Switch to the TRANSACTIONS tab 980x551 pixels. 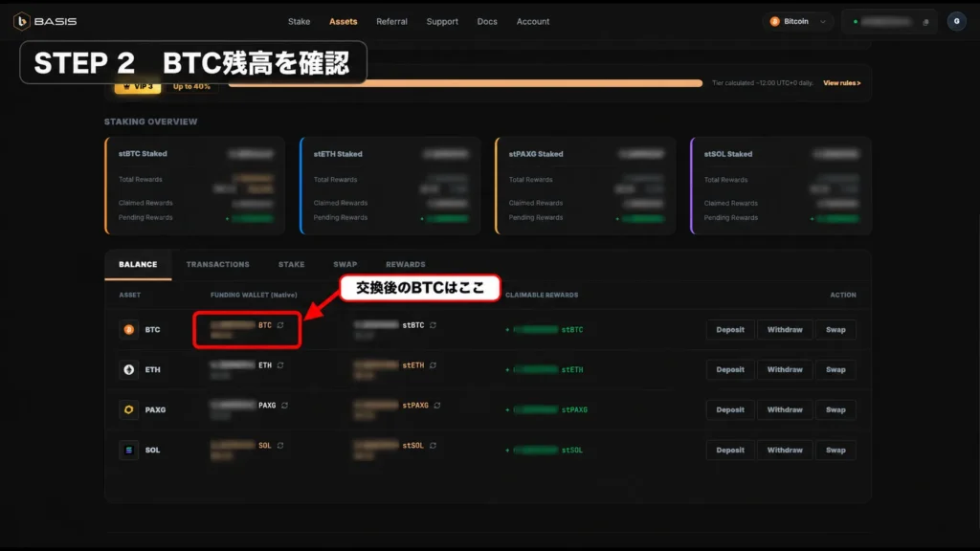tap(217, 264)
